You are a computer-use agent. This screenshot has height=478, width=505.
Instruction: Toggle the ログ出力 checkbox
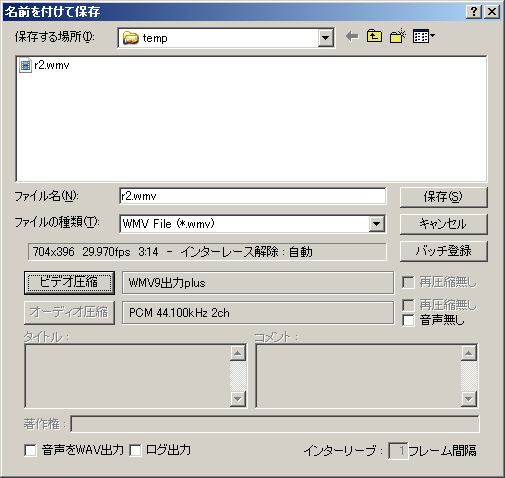[x=135, y=451]
